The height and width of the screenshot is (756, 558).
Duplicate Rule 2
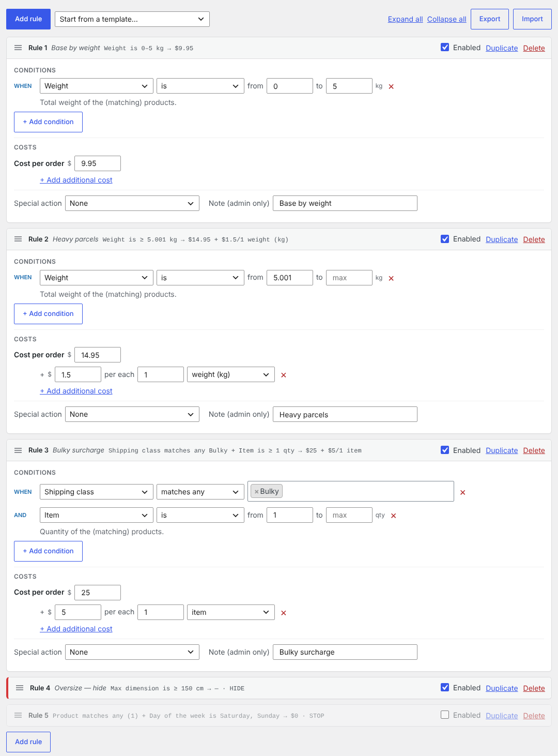tap(502, 239)
